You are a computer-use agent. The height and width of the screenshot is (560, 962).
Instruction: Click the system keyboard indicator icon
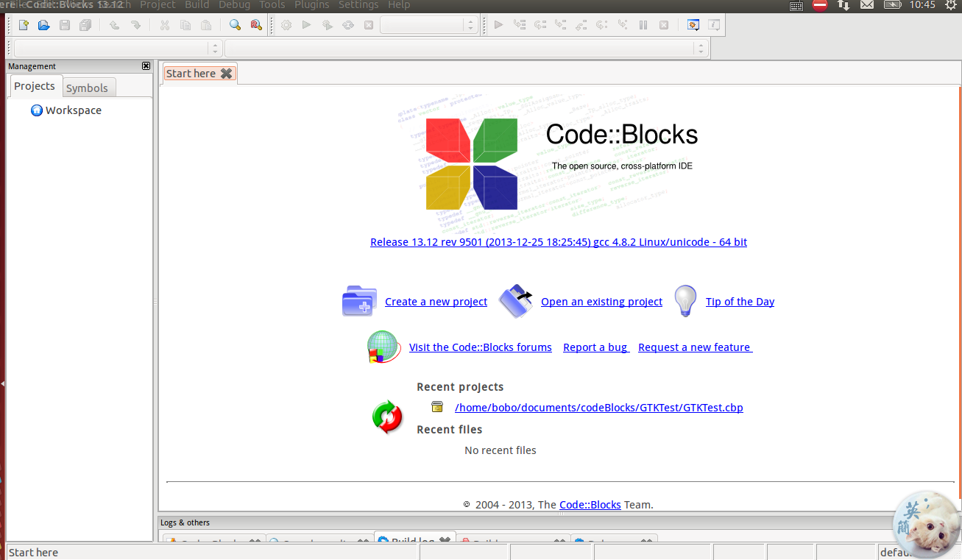(796, 5)
